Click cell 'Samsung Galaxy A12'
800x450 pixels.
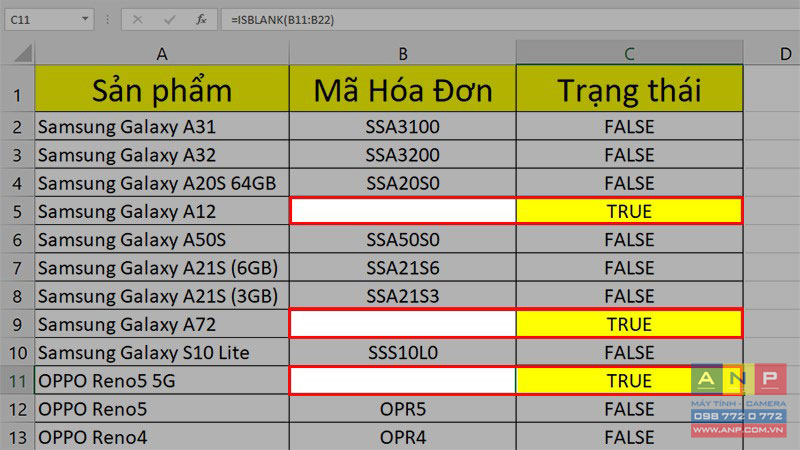162,211
